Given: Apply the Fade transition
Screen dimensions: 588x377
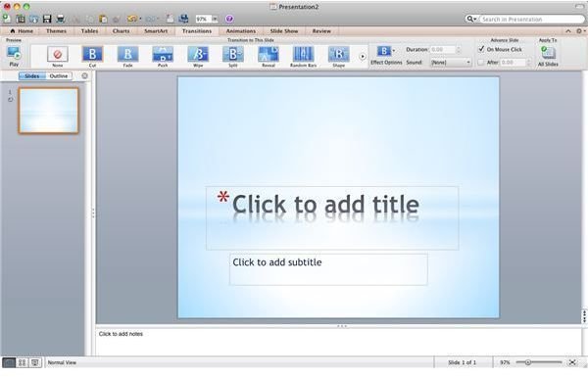Looking at the screenshot, I should [127, 57].
